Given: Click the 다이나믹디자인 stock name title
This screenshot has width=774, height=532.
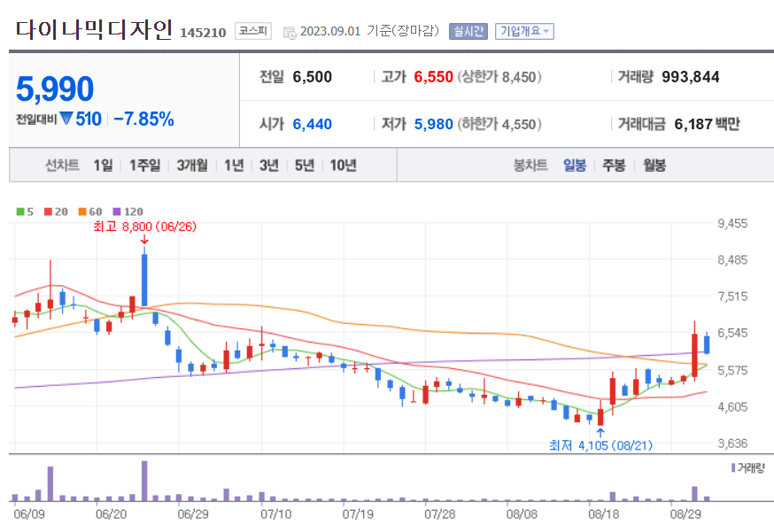Looking at the screenshot, I should (x=94, y=29).
